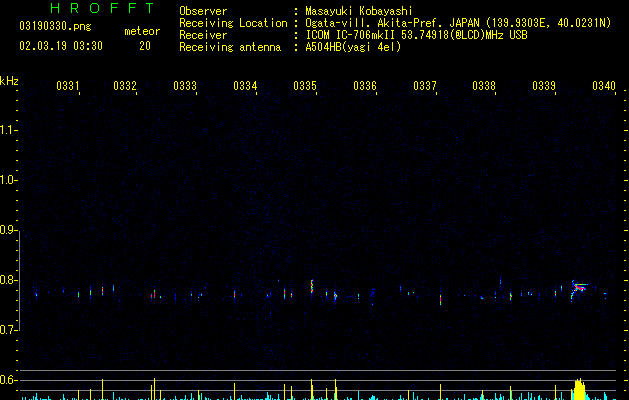
Task: Click the 0331 time marker
Action: click(x=68, y=86)
